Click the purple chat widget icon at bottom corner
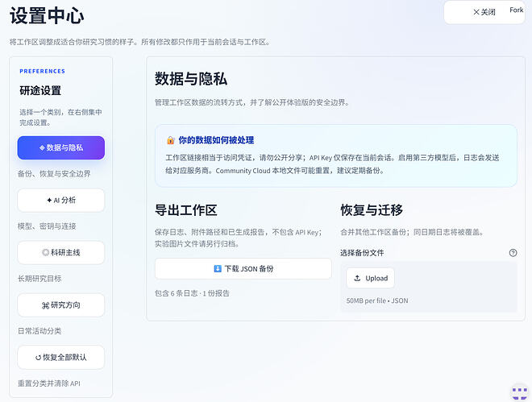 (519, 392)
